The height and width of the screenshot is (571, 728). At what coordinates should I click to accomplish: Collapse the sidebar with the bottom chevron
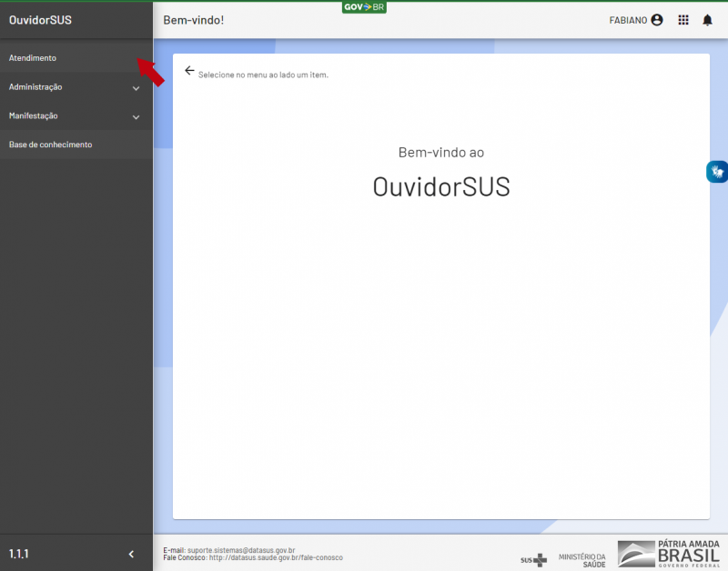[130, 553]
